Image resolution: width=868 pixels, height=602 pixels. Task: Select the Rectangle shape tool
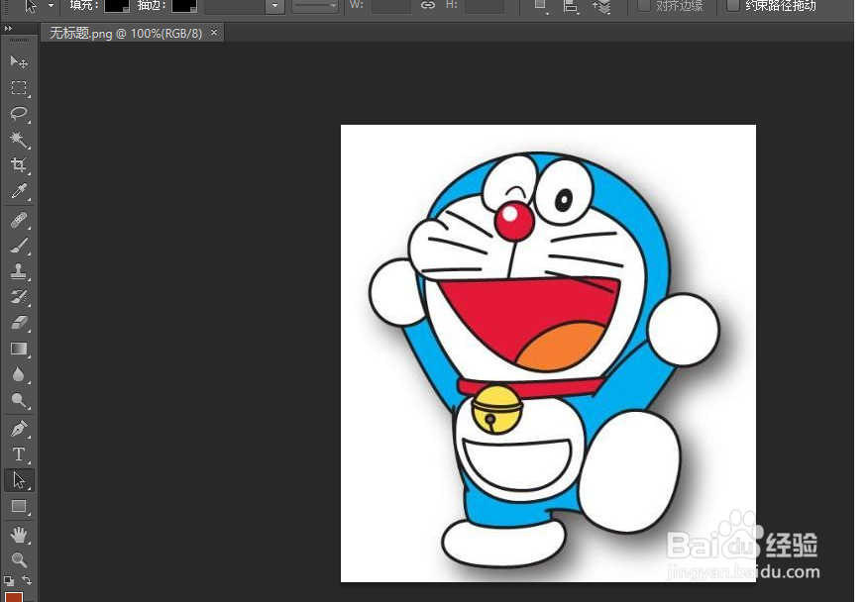tap(19, 506)
